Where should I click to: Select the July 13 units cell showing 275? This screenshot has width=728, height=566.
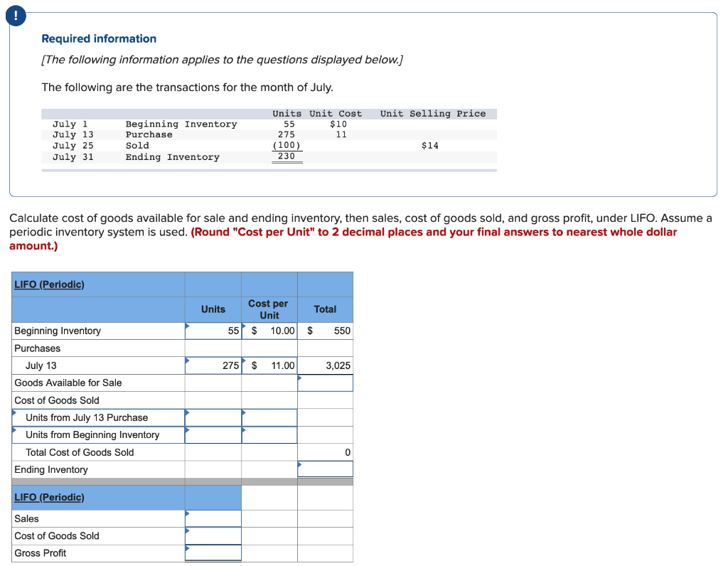click(213, 365)
